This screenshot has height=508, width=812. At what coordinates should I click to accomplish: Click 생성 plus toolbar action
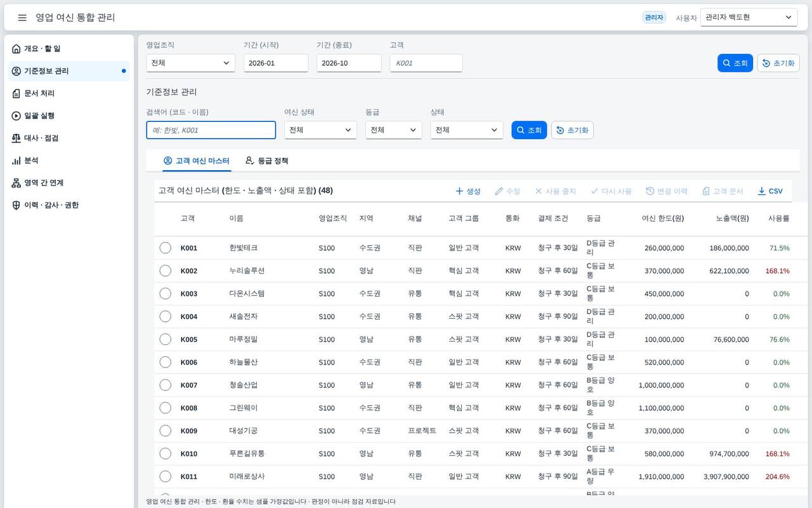click(468, 191)
